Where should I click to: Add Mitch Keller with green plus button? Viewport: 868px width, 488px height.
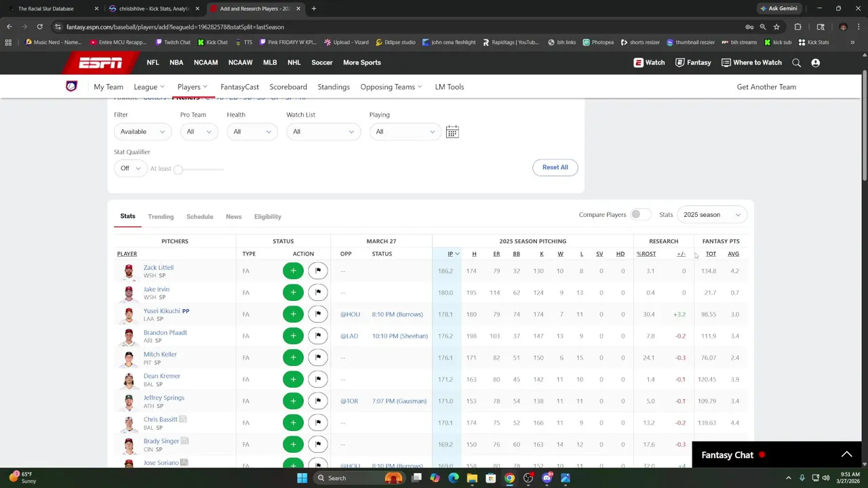pos(293,357)
